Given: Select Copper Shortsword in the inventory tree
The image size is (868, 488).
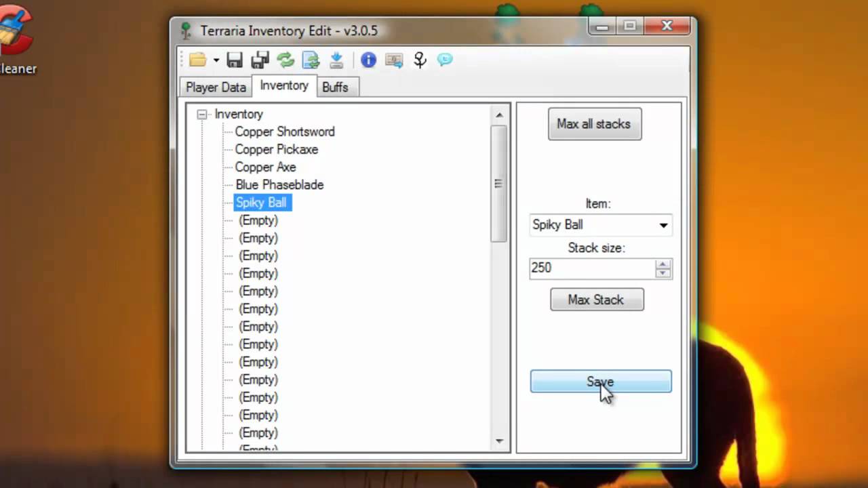Looking at the screenshot, I should (x=285, y=131).
